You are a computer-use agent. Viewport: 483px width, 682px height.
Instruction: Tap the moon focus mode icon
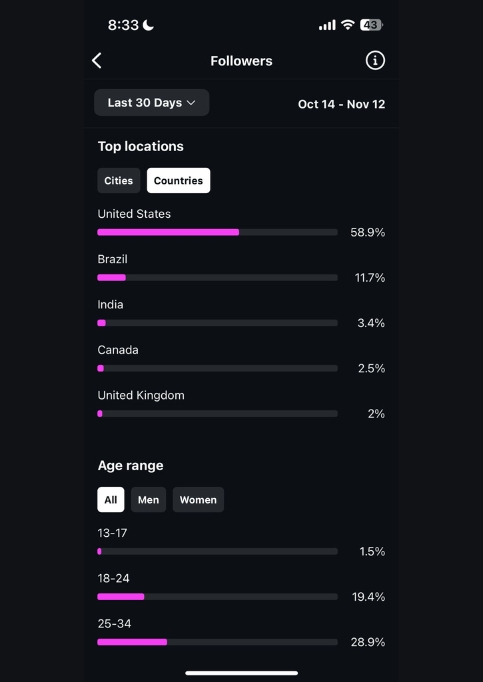click(148, 25)
